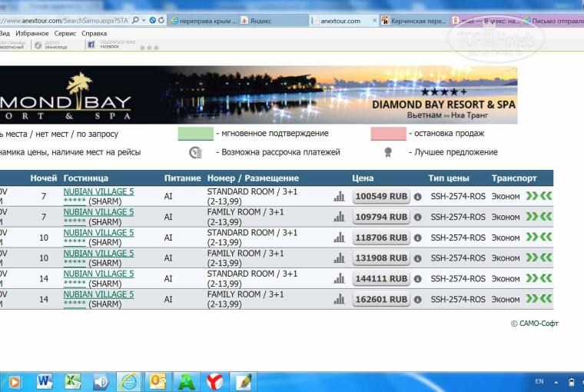Open Yandex browser taskbar icon

(x=215, y=382)
